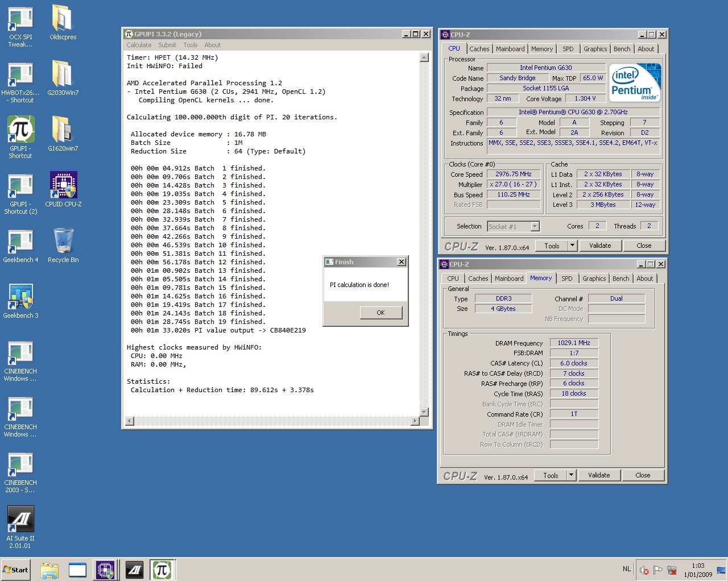728x582 pixels.
Task: Click the network error tray icon
Action: (x=672, y=570)
